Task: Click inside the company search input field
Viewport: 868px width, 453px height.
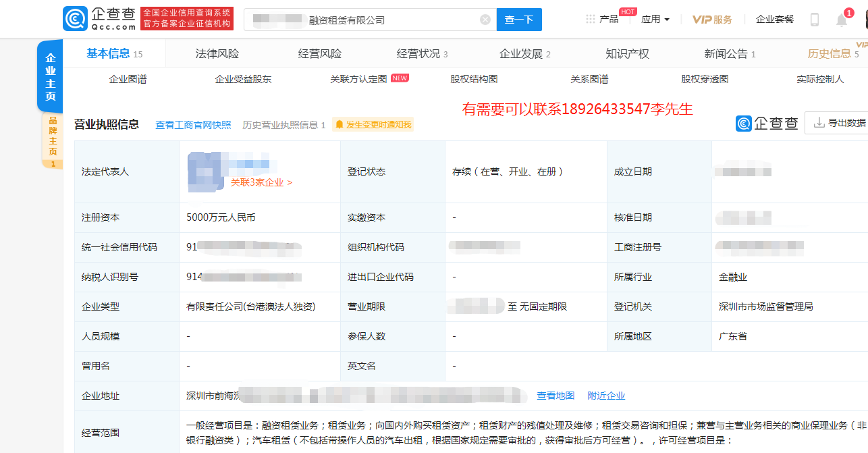Action: (x=371, y=19)
